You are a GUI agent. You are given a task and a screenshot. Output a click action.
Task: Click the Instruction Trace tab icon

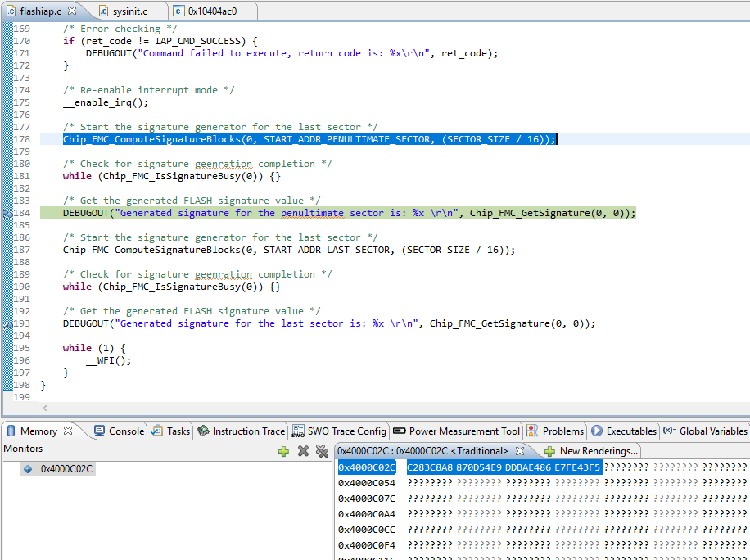203,431
